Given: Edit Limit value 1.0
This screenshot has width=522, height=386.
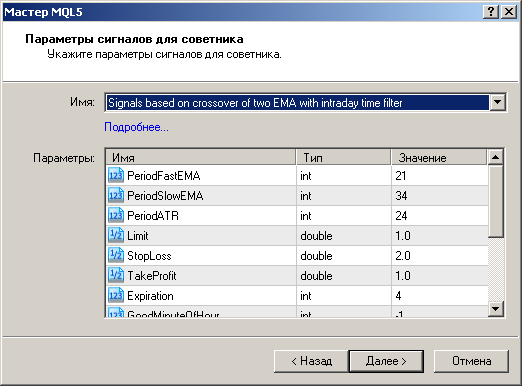Looking at the screenshot, I should (440, 236).
